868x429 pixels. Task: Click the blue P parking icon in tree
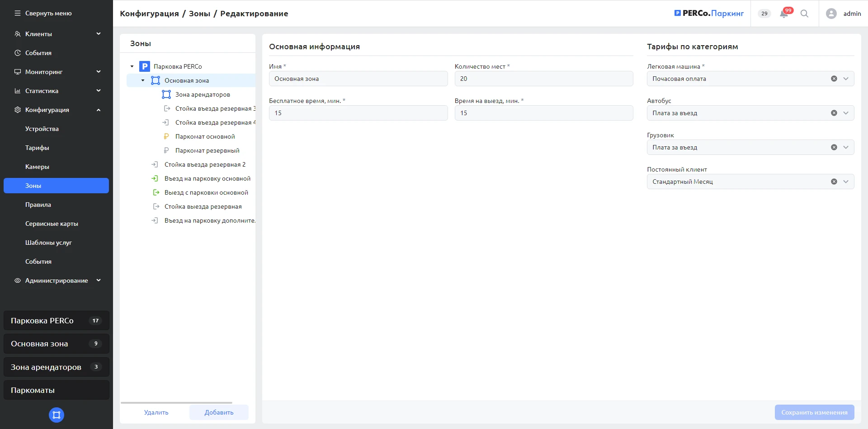144,66
